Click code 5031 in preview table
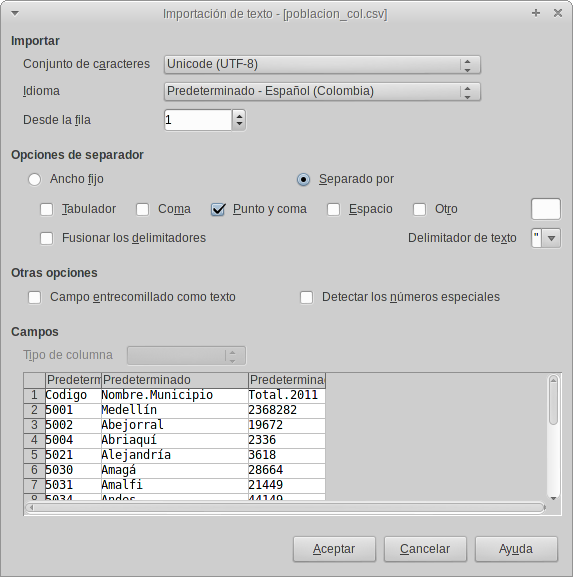 click(73, 486)
